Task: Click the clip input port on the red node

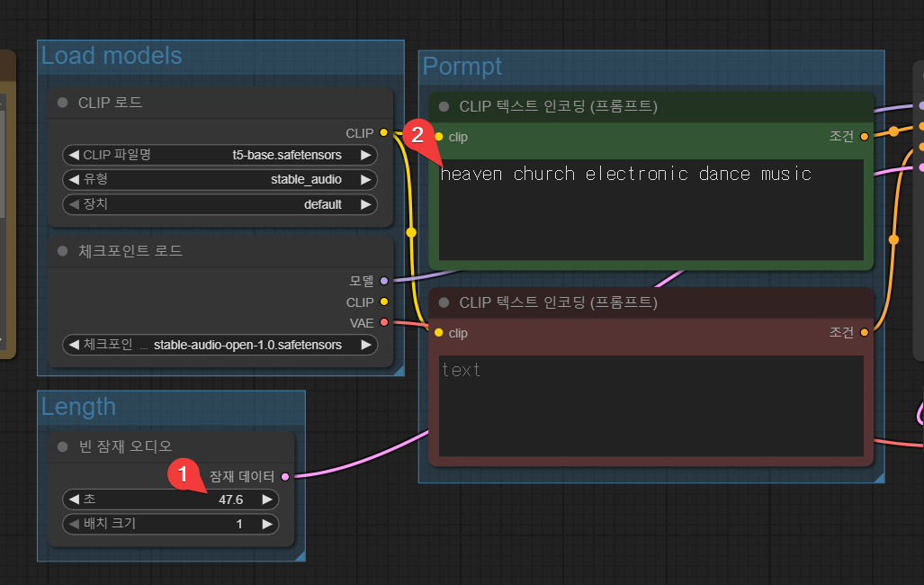Action: tap(438, 333)
